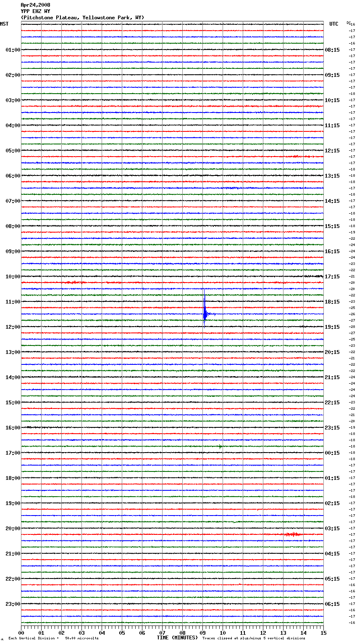
Task: Select the 01:00 MST time label
Action: (x=13, y=50)
